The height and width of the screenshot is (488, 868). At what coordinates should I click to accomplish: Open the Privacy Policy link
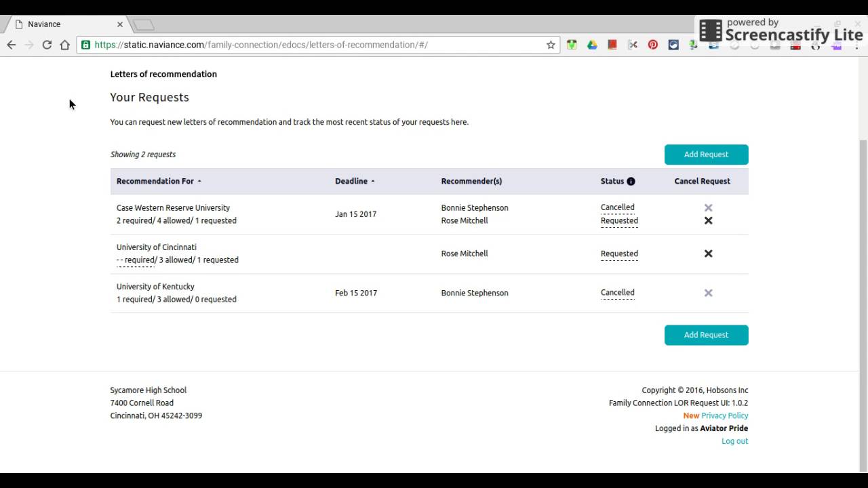point(724,415)
